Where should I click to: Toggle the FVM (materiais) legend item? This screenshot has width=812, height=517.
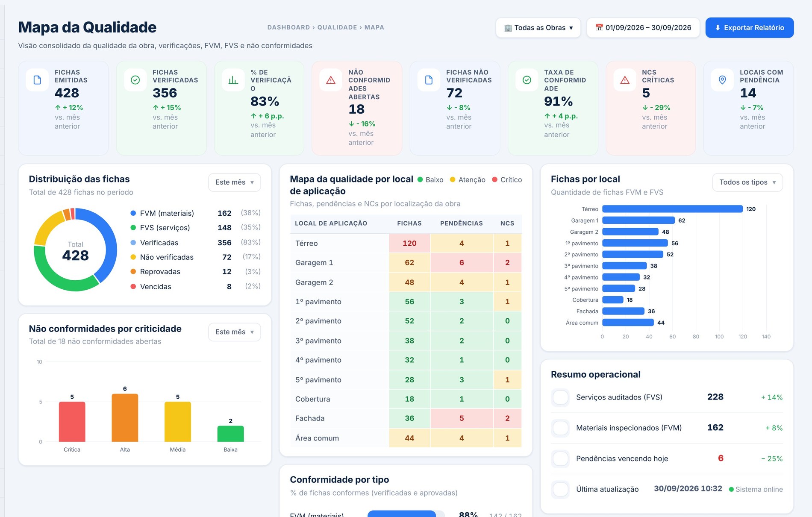point(195,213)
